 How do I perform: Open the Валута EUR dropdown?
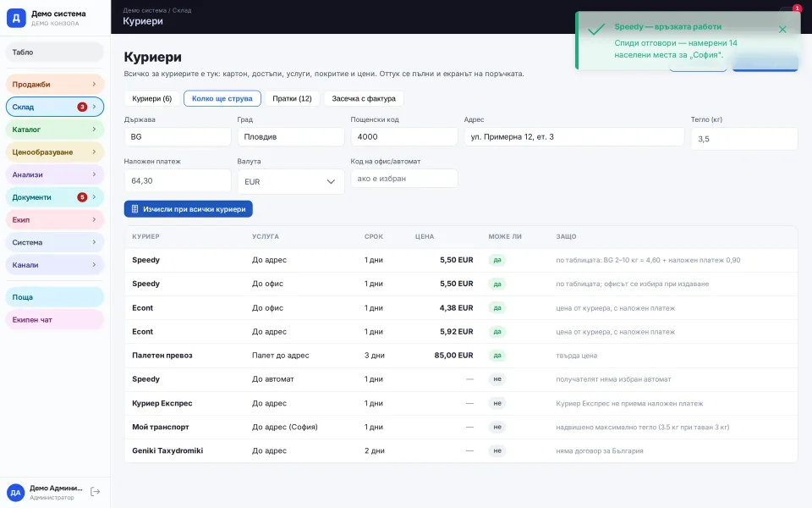pyautogui.click(x=290, y=181)
